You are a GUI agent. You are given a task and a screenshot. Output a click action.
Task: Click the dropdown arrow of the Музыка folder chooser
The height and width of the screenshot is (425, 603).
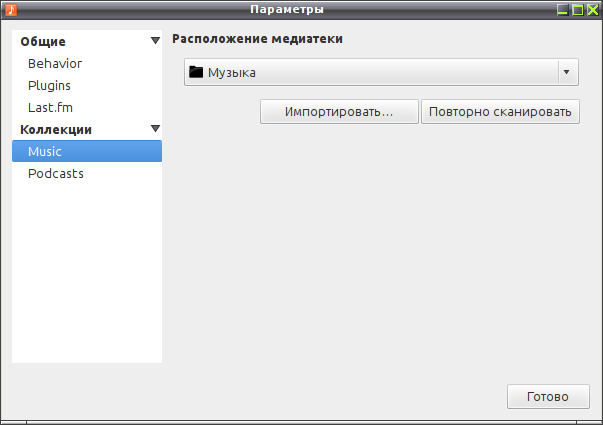566,72
